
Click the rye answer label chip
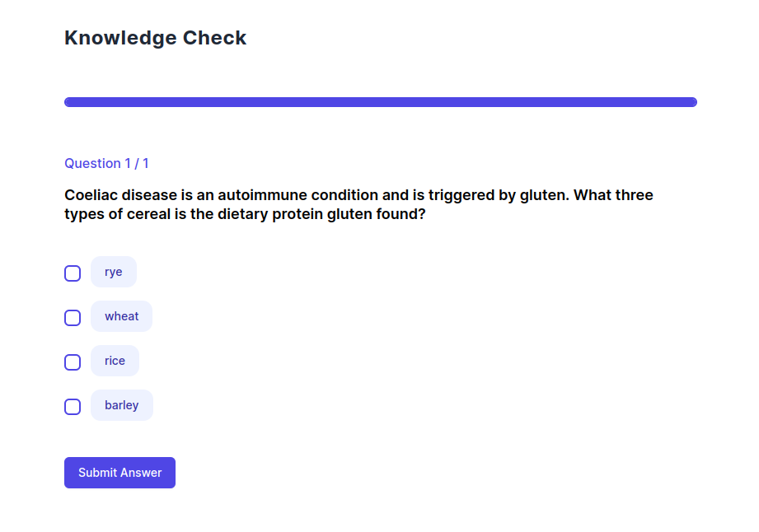pos(114,273)
